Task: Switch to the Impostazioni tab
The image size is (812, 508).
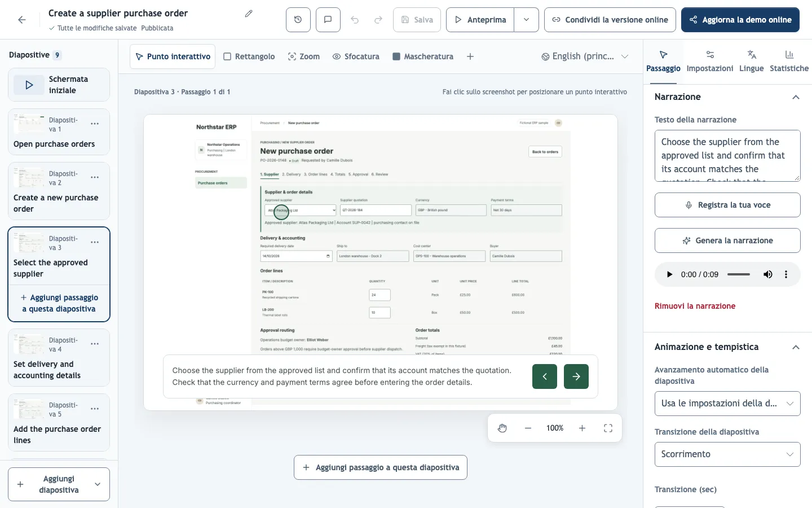Action: pos(710,62)
